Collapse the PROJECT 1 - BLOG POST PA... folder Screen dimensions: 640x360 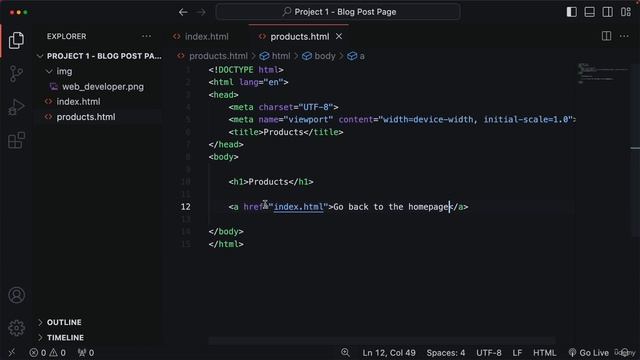(100, 56)
